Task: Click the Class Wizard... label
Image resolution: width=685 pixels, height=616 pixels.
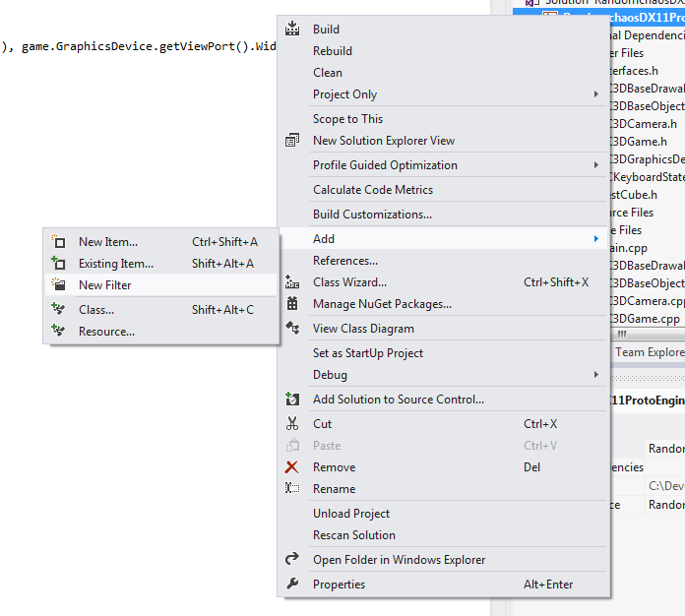Action: (349, 282)
